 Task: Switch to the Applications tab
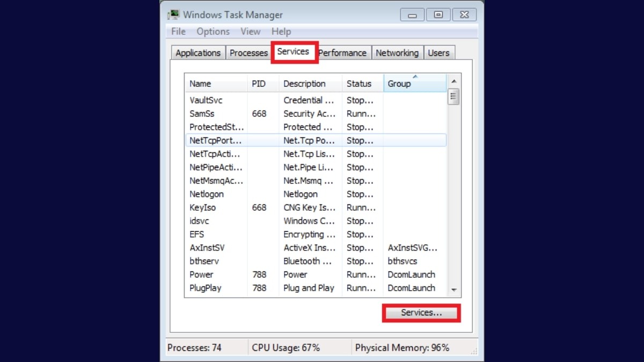[198, 53]
